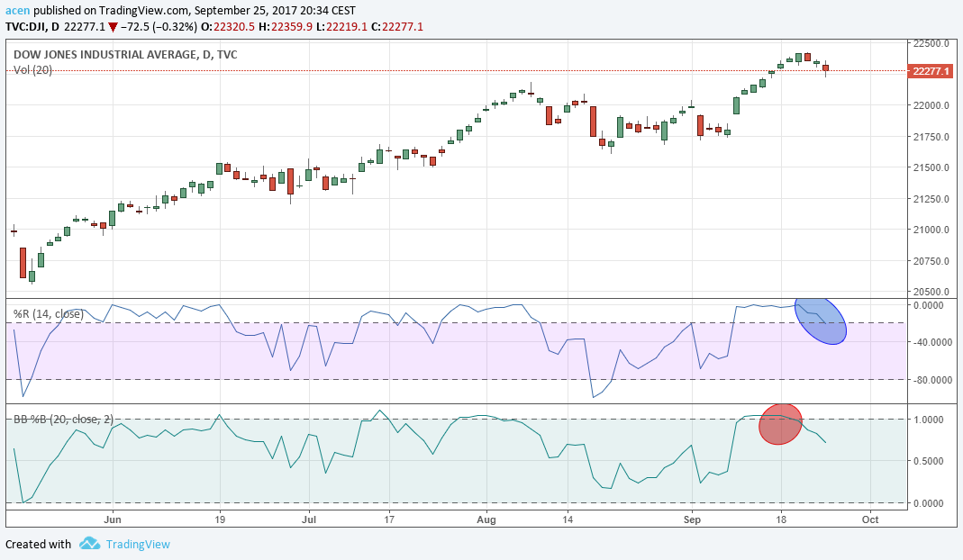Click the Sep label on the time axis
The image size is (963, 560).
click(x=692, y=519)
